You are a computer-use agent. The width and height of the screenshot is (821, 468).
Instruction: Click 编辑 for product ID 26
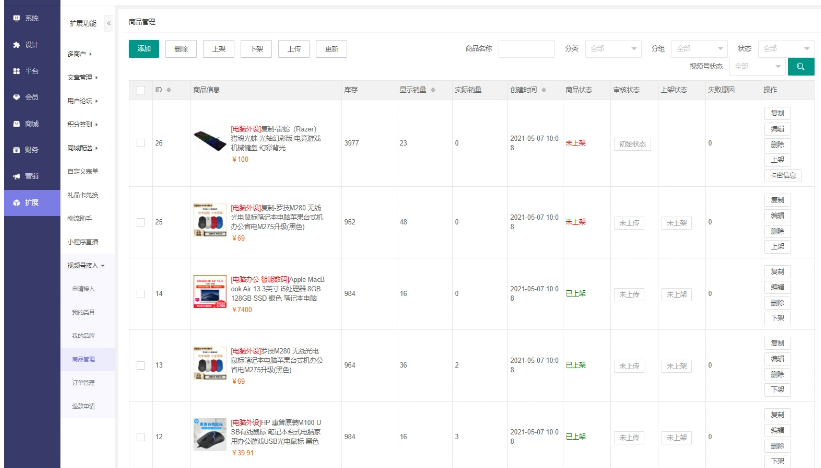pyautogui.click(x=778, y=129)
